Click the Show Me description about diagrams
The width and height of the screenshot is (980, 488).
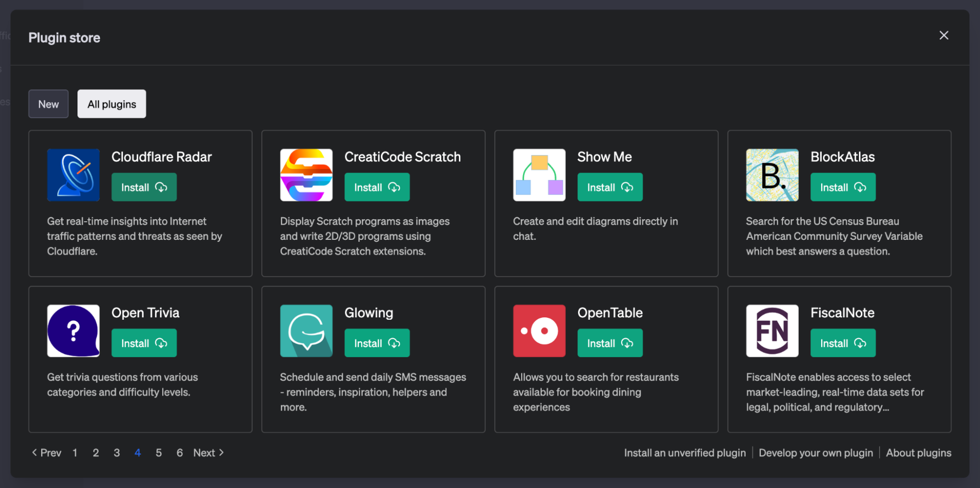596,229
